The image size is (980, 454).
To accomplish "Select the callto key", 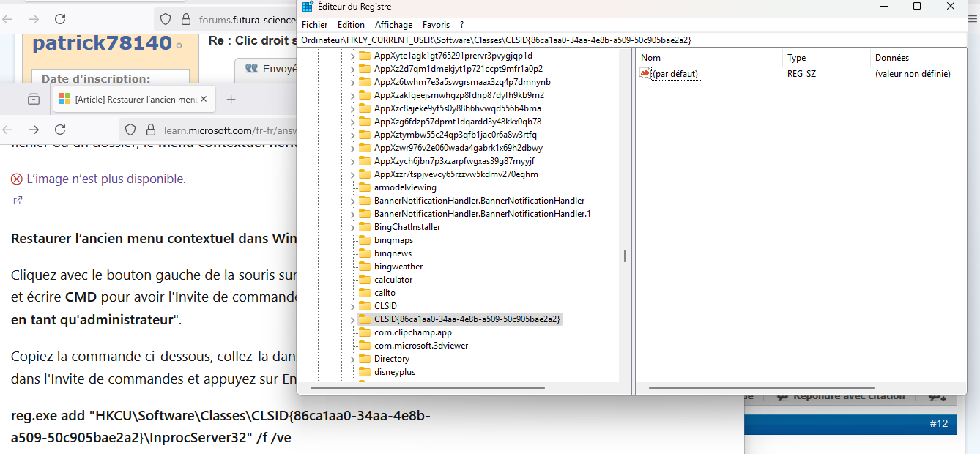I will (x=385, y=293).
